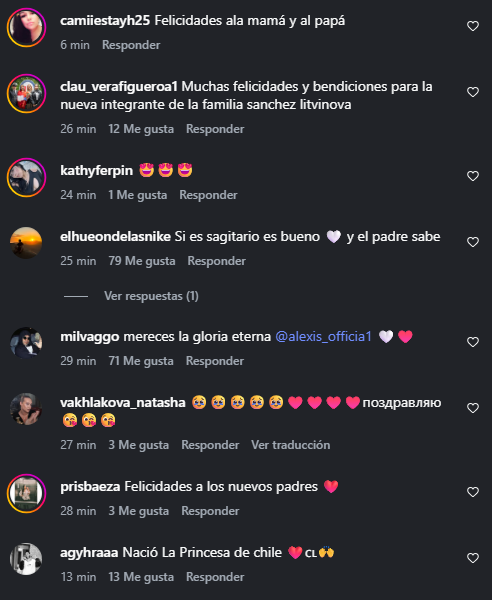Heart milvaggo's gloria eterna comment
The height and width of the screenshot is (600, 492).
point(473,342)
